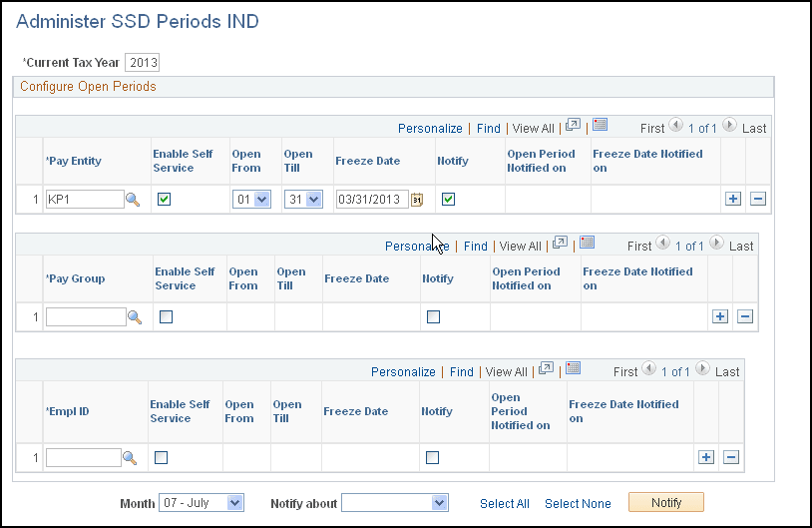Check Notify box in Pay Group row
This screenshot has width=812, height=528.
(x=434, y=316)
